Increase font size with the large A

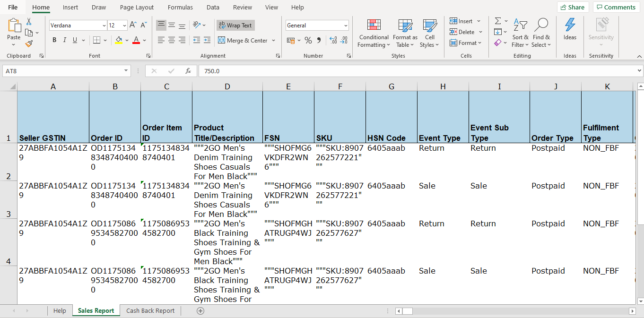133,25
